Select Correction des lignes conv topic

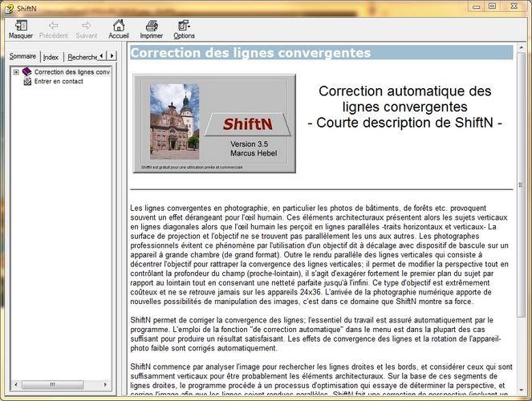pyautogui.click(x=72, y=71)
